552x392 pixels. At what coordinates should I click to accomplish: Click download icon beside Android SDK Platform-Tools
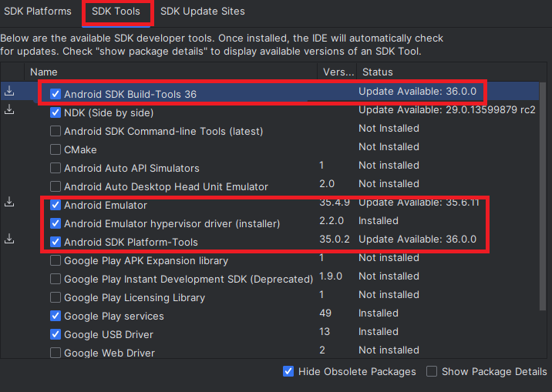(9, 239)
